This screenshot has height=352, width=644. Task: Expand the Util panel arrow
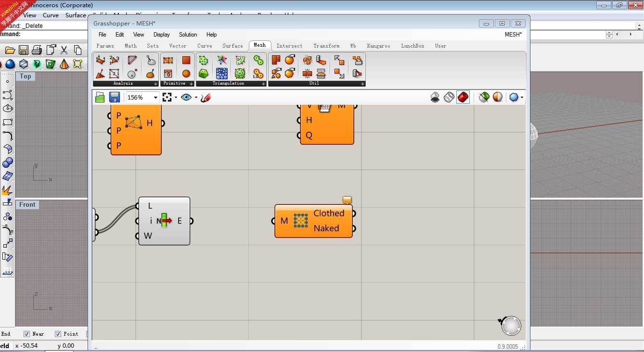click(362, 84)
